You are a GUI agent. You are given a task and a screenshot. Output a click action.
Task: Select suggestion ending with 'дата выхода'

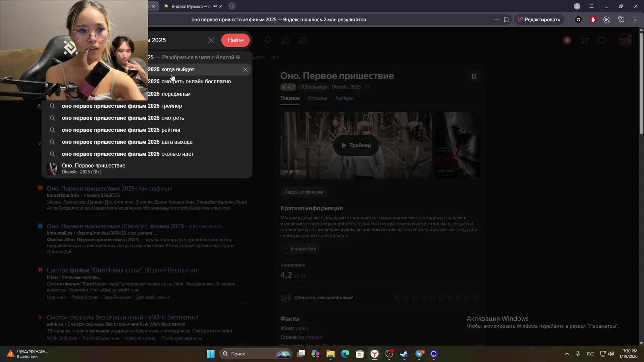click(x=147, y=142)
